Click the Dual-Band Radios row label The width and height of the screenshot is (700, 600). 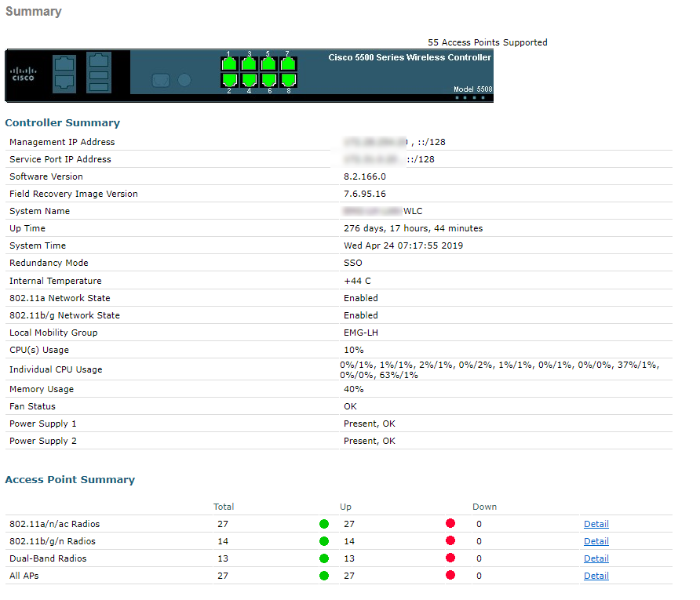pyautogui.click(x=48, y=558)
